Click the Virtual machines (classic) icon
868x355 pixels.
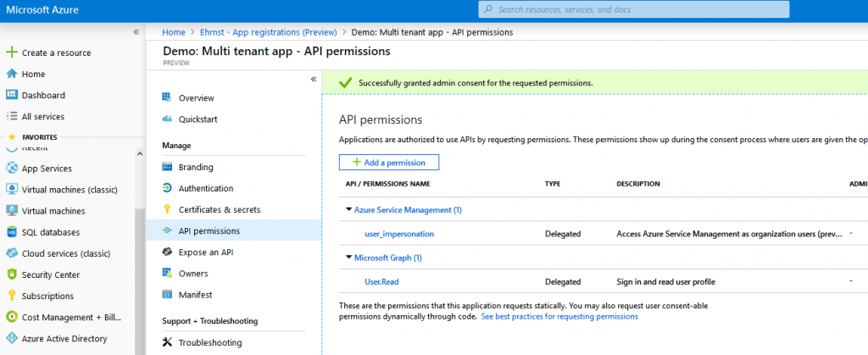tap(12, 190)
